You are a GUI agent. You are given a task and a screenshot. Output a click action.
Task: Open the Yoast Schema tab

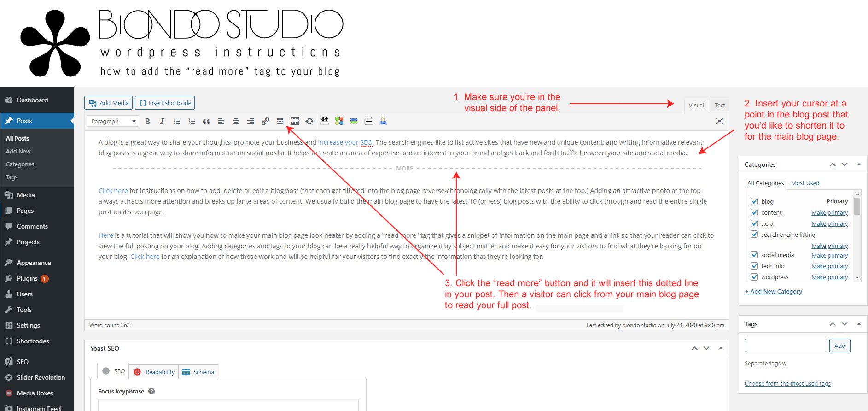(198, 372)
